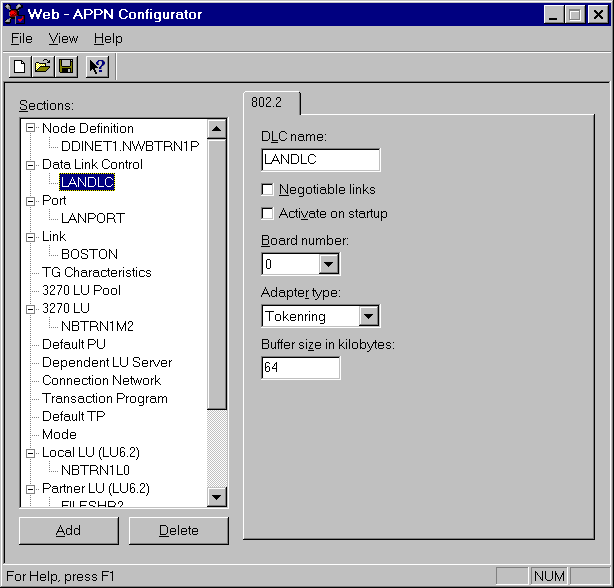Screen dimensions: 614x588
Task: Collapse the Node Definition tree node
Action: (31, 128)
